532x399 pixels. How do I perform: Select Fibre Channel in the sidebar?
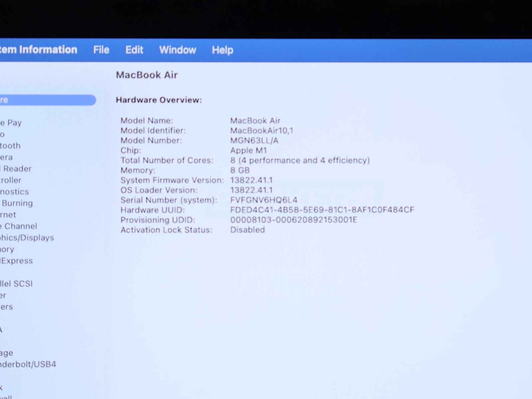[x=19, y=226]
